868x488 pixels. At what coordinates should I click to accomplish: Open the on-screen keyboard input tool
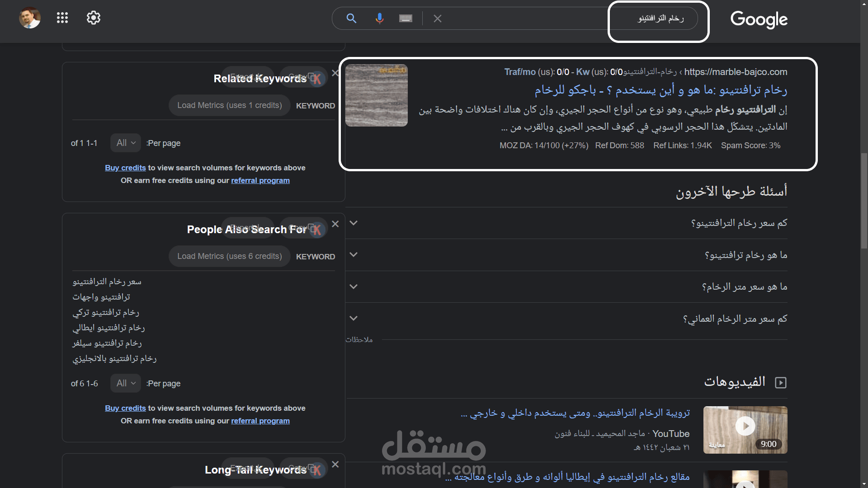406,19
